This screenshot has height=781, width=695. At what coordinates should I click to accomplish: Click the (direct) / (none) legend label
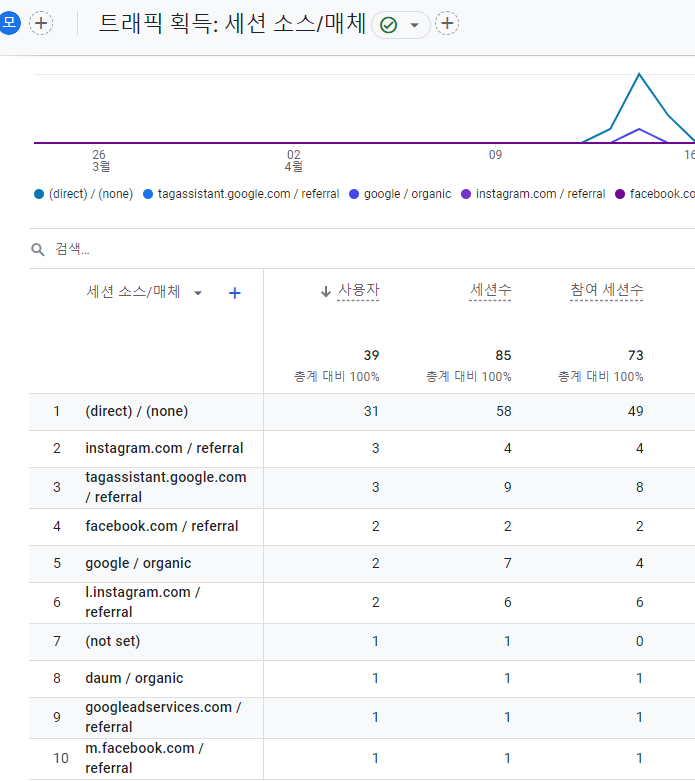(x=91, y=194)
